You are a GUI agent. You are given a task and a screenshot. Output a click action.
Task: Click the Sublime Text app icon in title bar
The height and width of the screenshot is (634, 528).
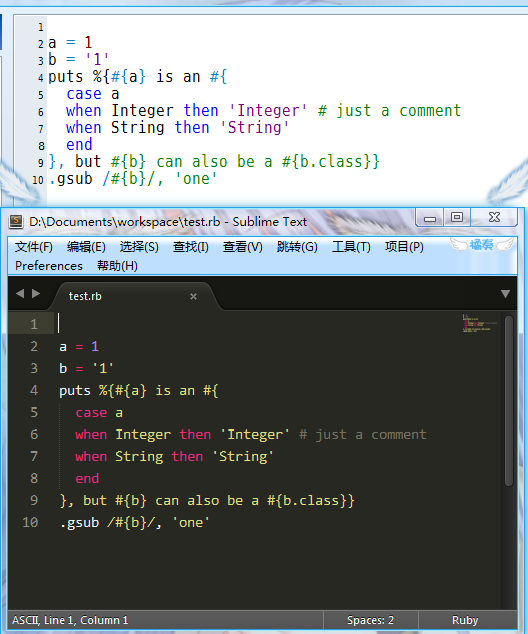pos(16,221)
